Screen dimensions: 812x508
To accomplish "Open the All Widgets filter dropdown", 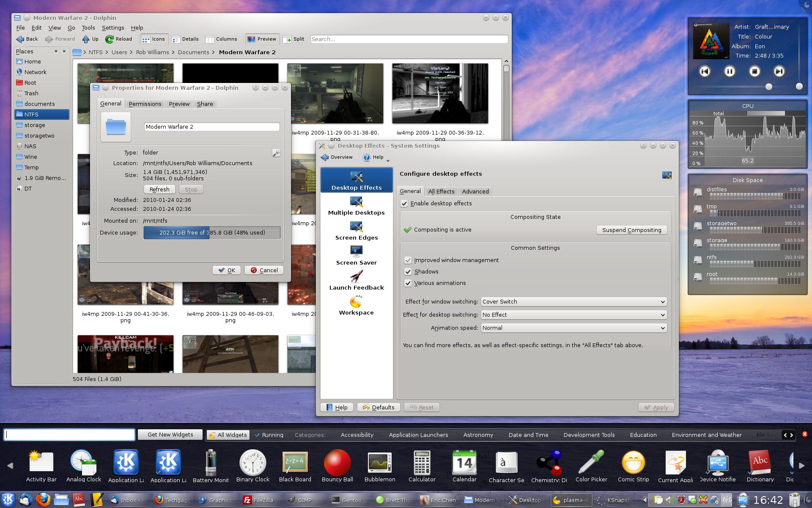I will pos(228,435).
